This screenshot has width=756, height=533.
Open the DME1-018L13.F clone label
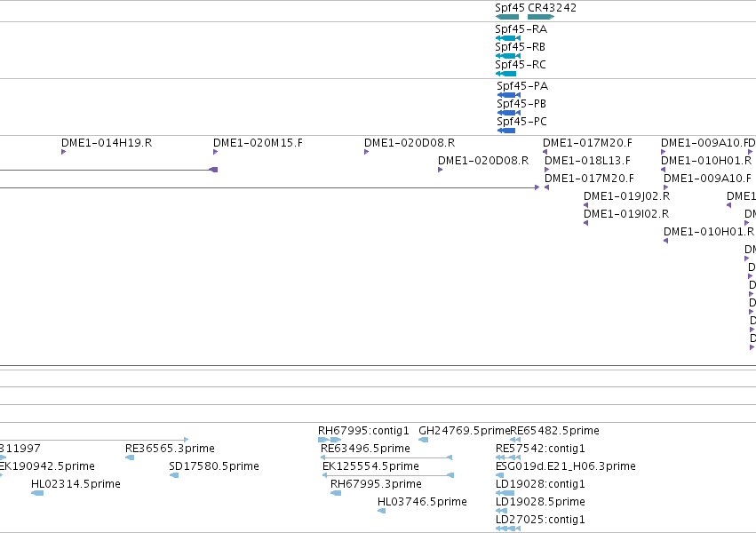(587, 161)
